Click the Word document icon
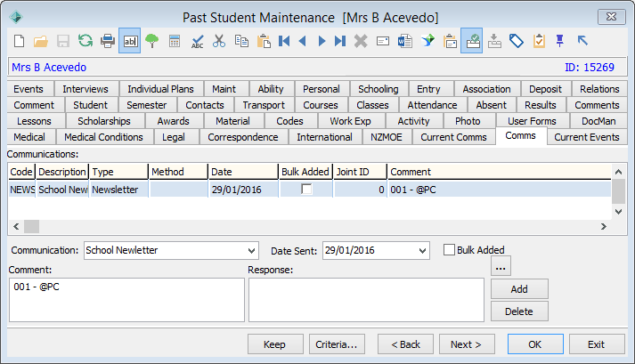This screenshot has width=635, height=364. (405, 41)
